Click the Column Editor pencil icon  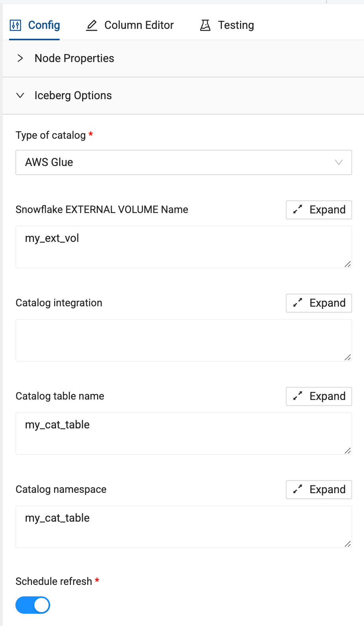click(92, 25)
